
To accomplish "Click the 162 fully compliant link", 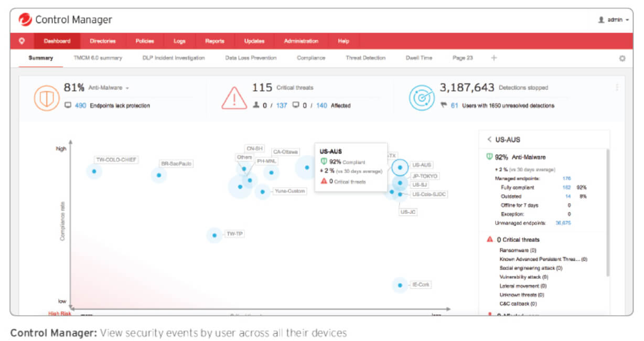I will [566, 187].
